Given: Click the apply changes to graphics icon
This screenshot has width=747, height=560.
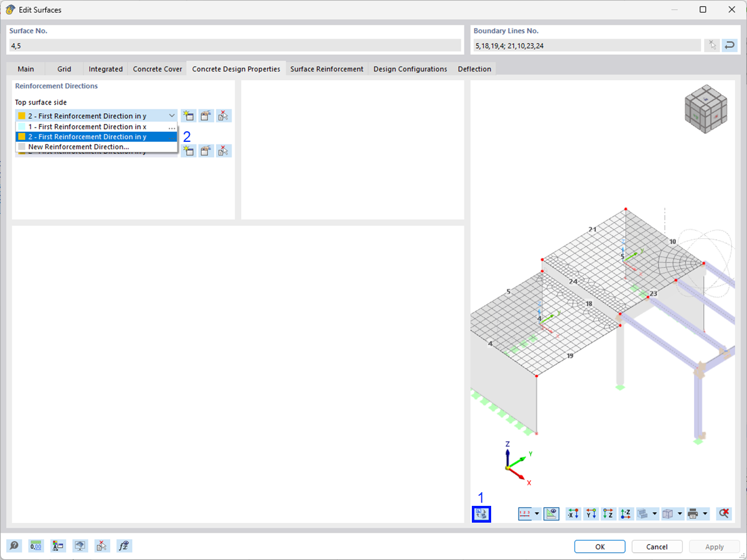Looking at the screenshot, I should tap(80, 546).
